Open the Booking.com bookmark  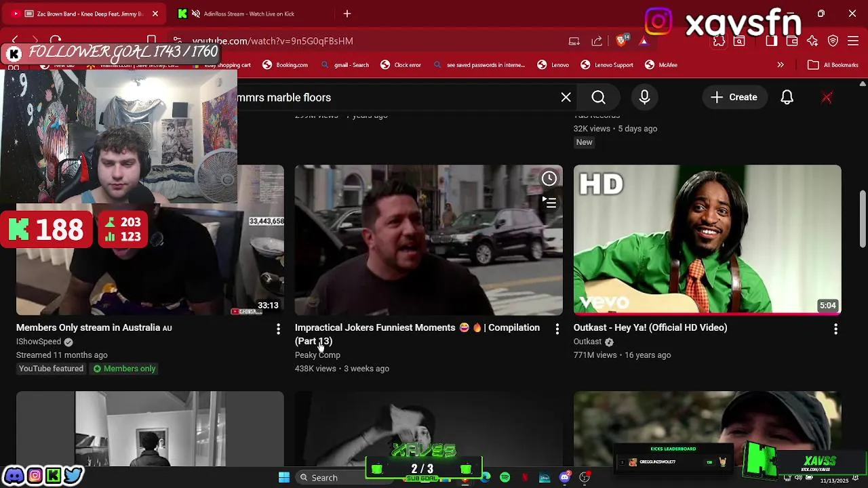tap(285, 65)
